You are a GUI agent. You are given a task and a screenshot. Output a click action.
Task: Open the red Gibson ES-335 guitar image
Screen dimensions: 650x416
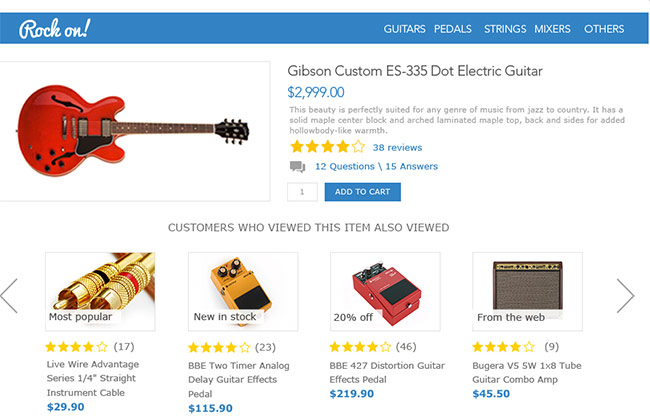(x=135, y=130)
